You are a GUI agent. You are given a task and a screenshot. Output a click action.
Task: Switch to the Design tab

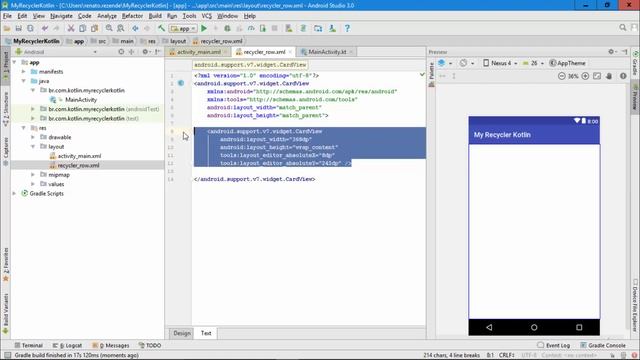[x=182, y=333]
